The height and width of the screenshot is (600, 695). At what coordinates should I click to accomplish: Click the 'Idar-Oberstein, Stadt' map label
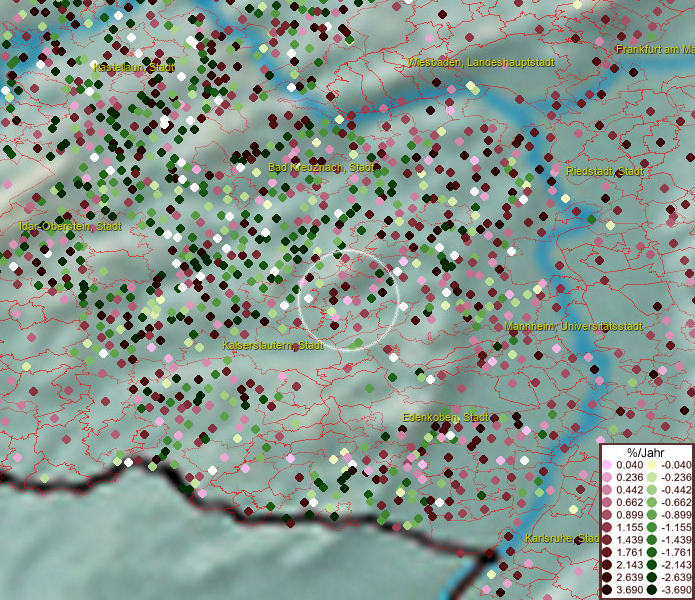tap(70, 226)
